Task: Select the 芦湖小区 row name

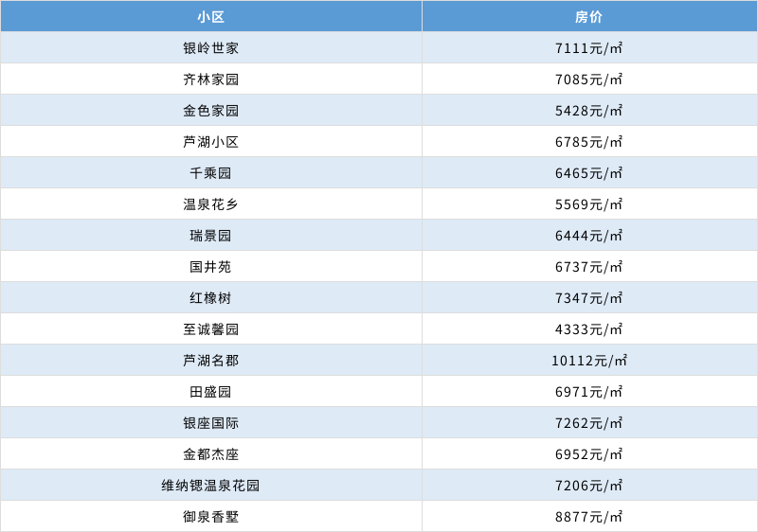Action: pyautogui.click(x=210, y=141)
